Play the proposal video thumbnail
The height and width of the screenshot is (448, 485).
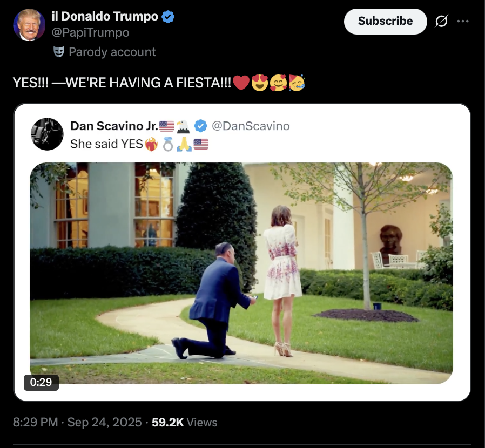241,273
